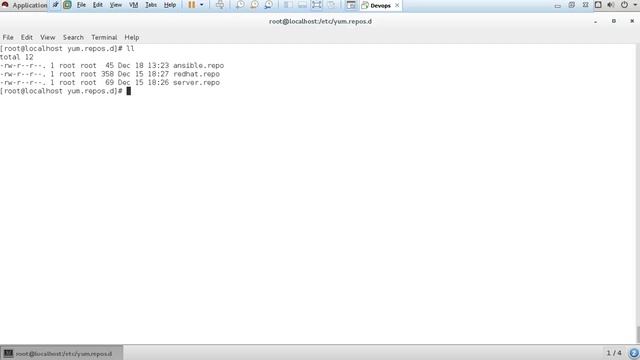Click the terminal prompt cursor line
Screen dimensions: 640x360
pyautogui.click(x=65, y=91)
